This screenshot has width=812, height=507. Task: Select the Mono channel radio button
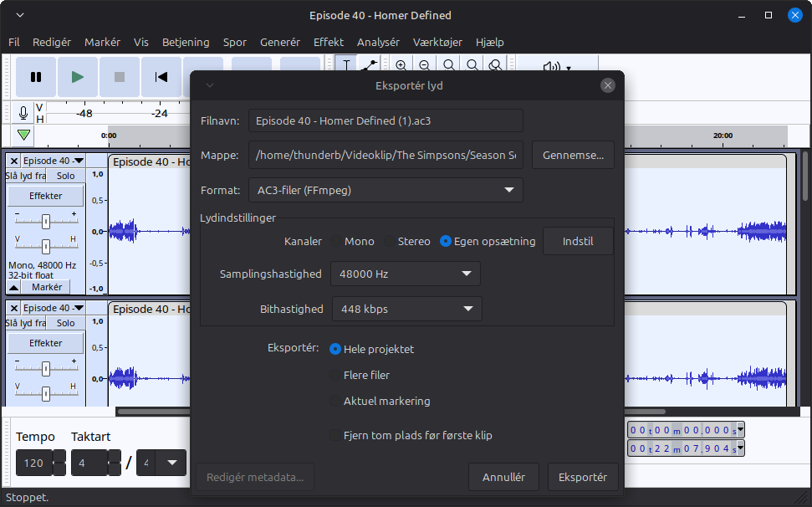tap(337, 241)
